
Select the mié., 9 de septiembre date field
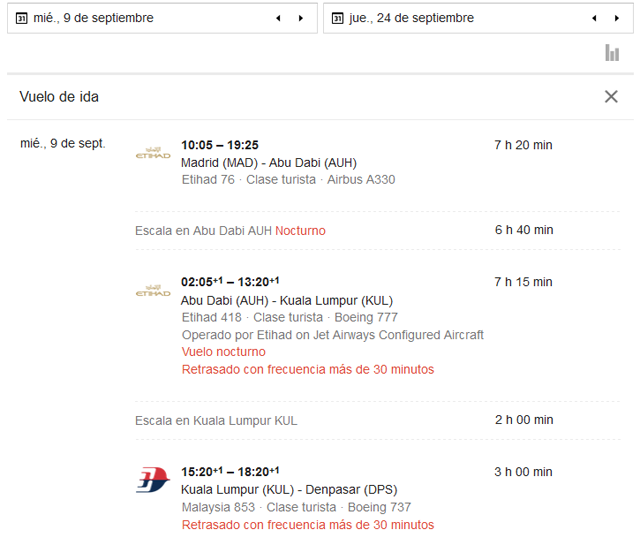coord(94,18)
